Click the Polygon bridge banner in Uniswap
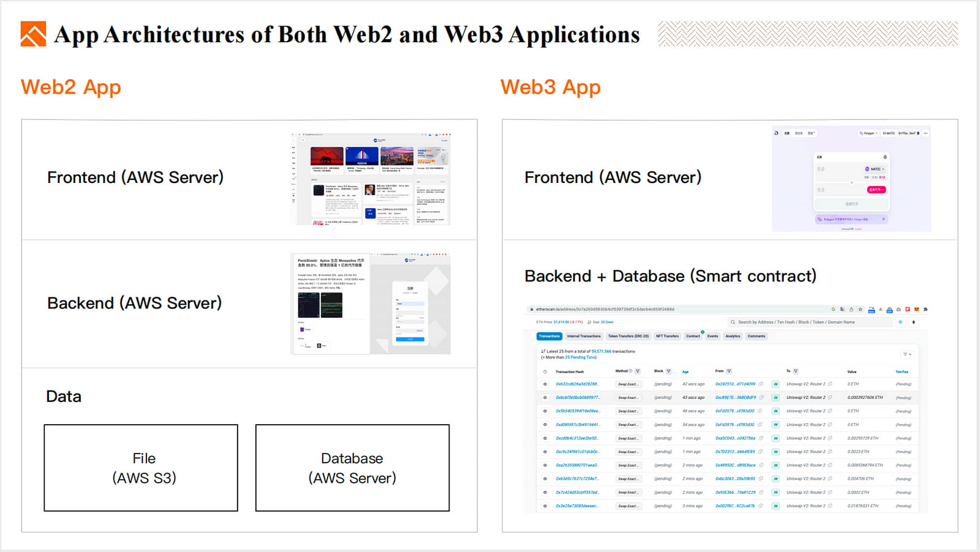The height and width of the screenshot is (552, 980). [851, 219]
